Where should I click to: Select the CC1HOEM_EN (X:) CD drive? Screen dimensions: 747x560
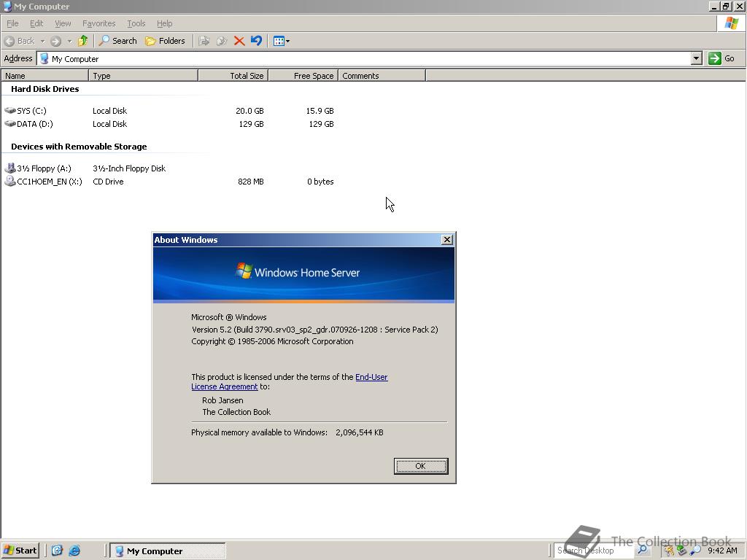point(43,182)
